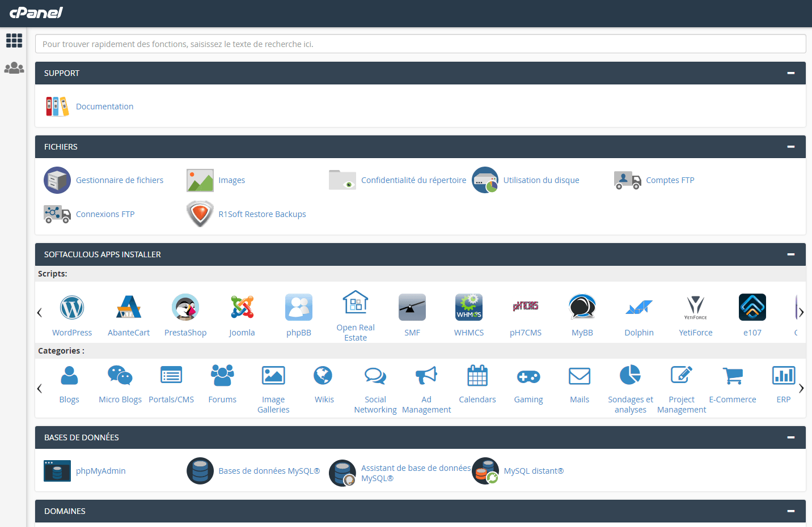
Task: Open the Blogs category icon
Action: pyautogui.click(x=69, y=375)
